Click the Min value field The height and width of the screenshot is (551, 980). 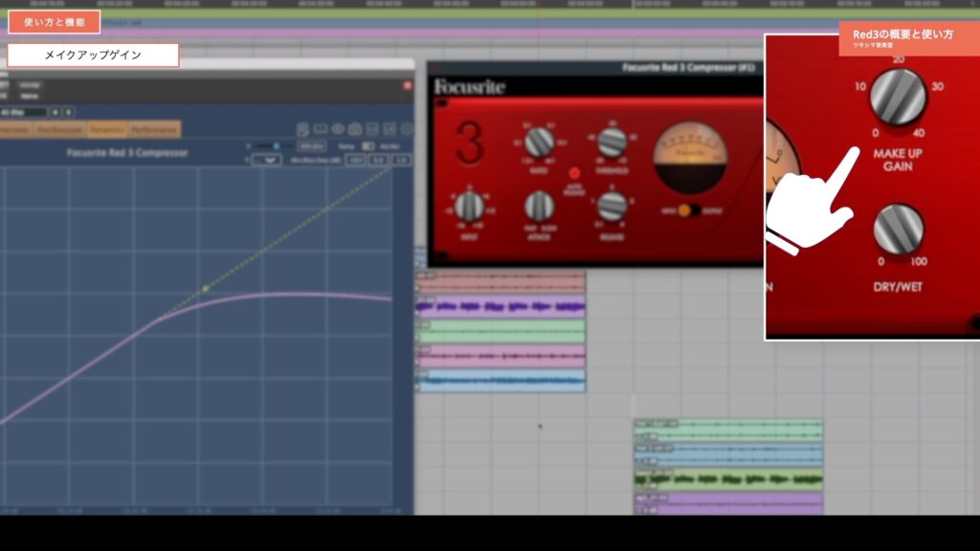pyautogui.click(x=356, y=160)
